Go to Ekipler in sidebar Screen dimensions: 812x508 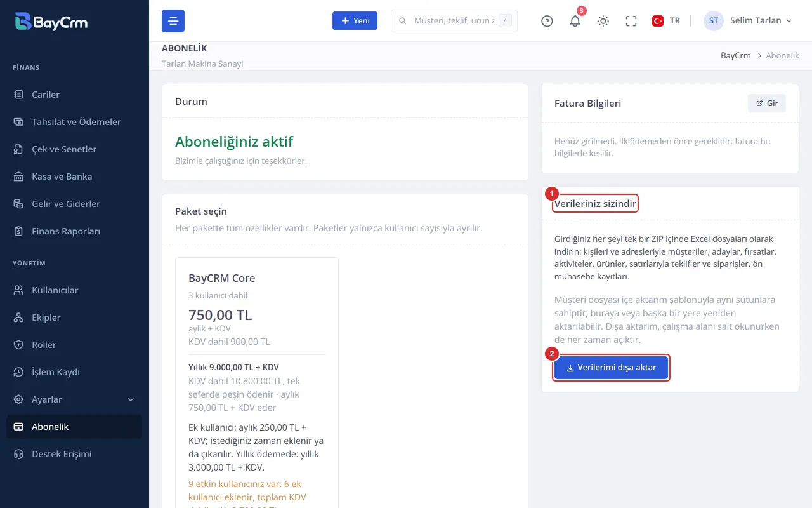[74, 317]
